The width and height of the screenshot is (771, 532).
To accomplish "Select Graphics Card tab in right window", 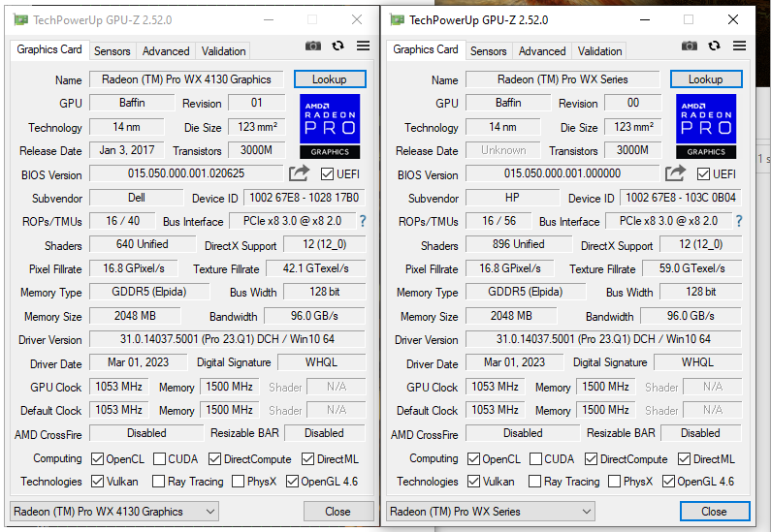I will [x=426, y=49].
